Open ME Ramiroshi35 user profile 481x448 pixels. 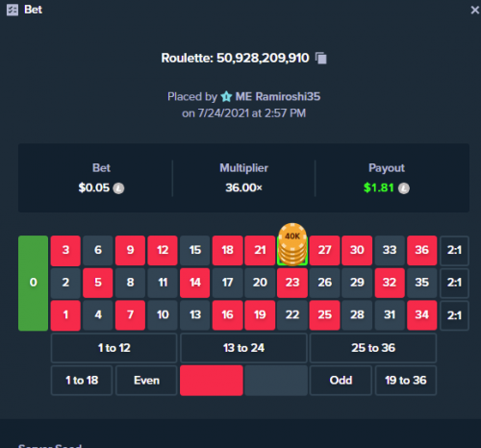[278, 96]
